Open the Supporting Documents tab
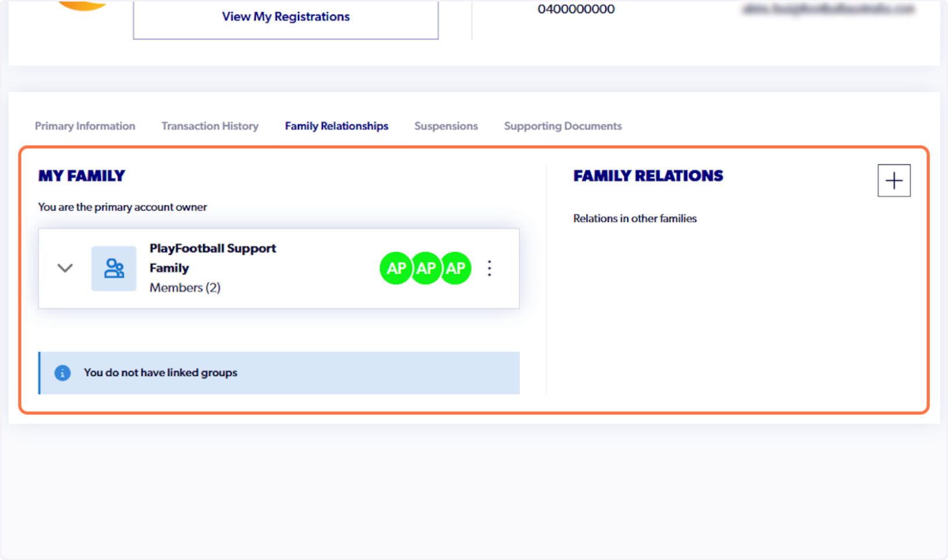The height and width of the screenshot is (560, 948). (562, 125)
